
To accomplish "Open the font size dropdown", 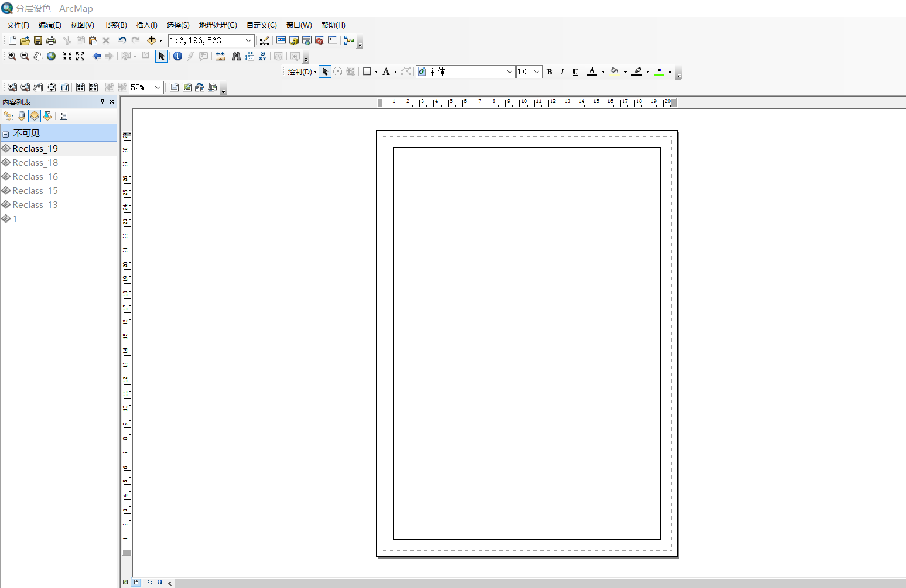I will (x=536, y=71).
